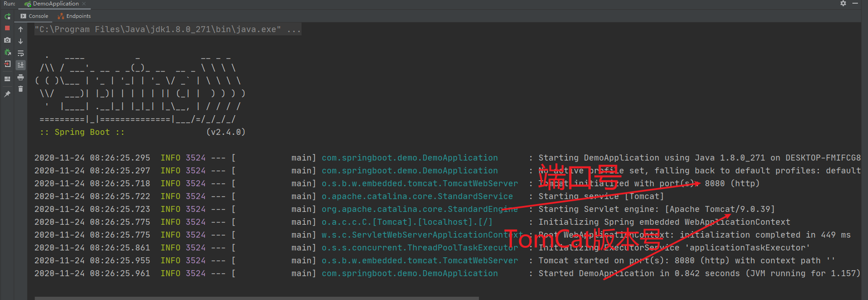This screenshot has width=868, height=300.
Task: Close the DemoApplication run tab
Action: coord(84,4)
